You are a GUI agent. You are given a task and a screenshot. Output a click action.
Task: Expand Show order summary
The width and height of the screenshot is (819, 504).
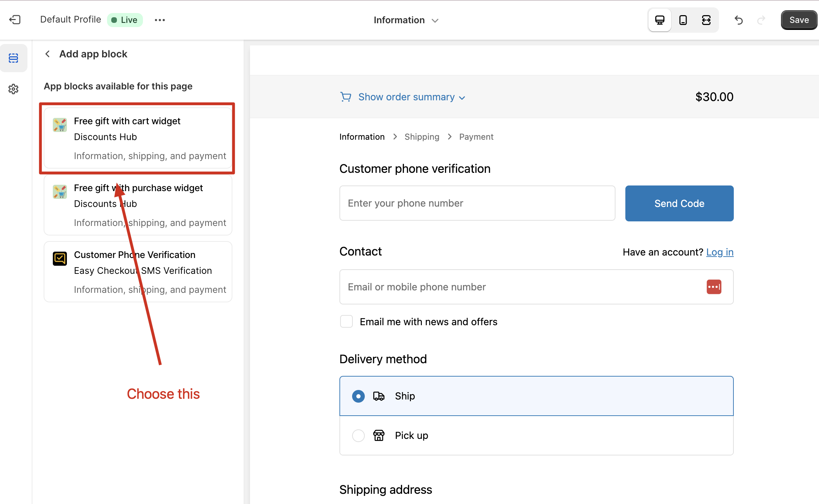(x=406, y=97)
